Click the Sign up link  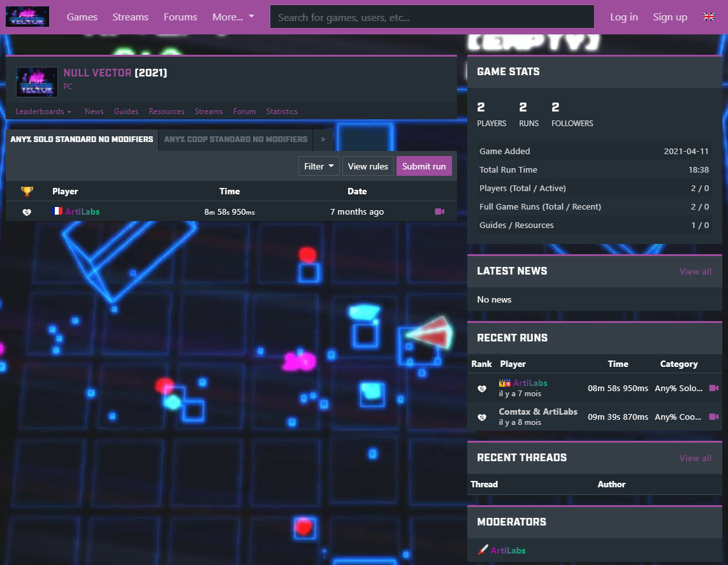(x=670, y=17)
